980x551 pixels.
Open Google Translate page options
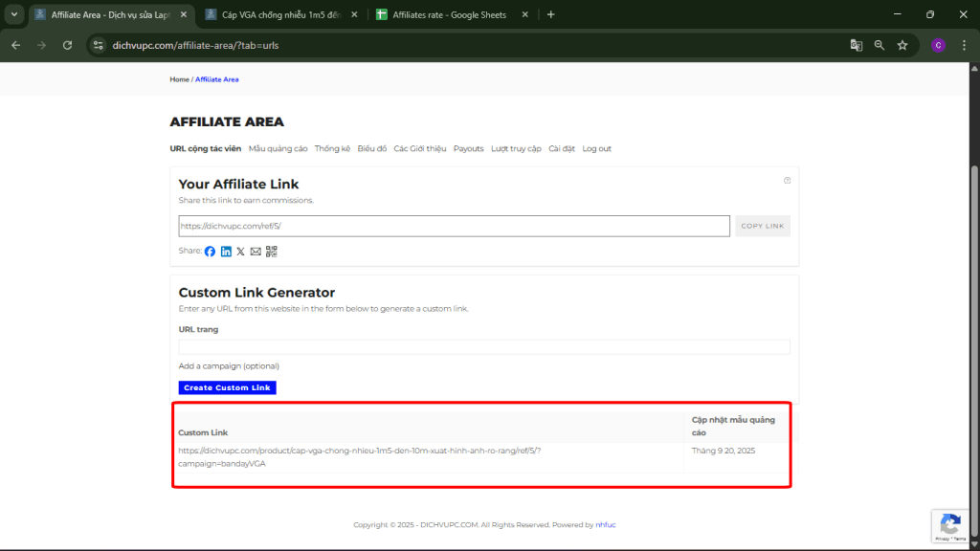coord(856,45)
